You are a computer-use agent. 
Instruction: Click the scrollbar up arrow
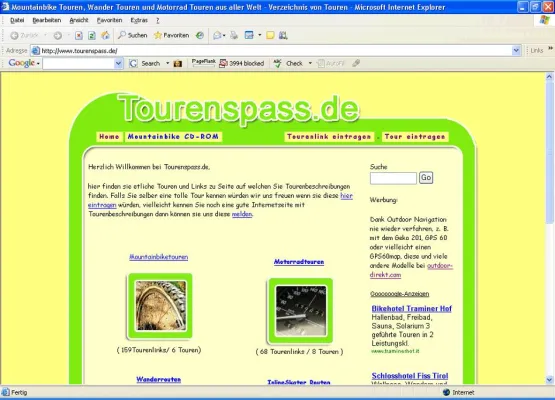click(x=549, y=76)
